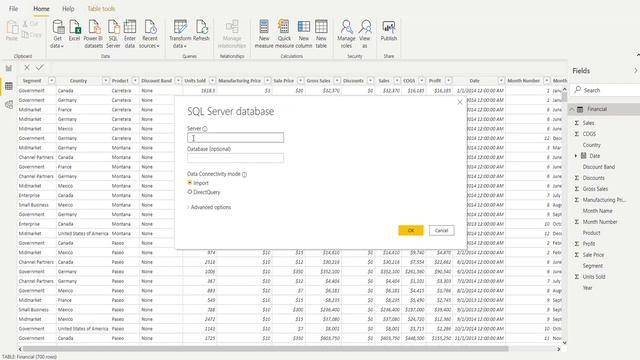Create a New measure
Image resolution: width=640 pixels, height=360 pixels.
pyautogui.click(x=264, y=34)
